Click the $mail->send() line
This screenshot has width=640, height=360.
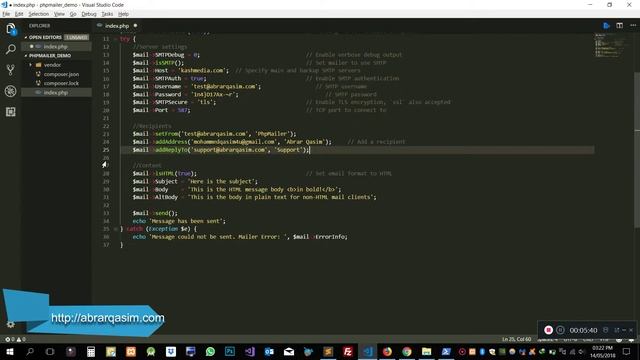[155, 213]
